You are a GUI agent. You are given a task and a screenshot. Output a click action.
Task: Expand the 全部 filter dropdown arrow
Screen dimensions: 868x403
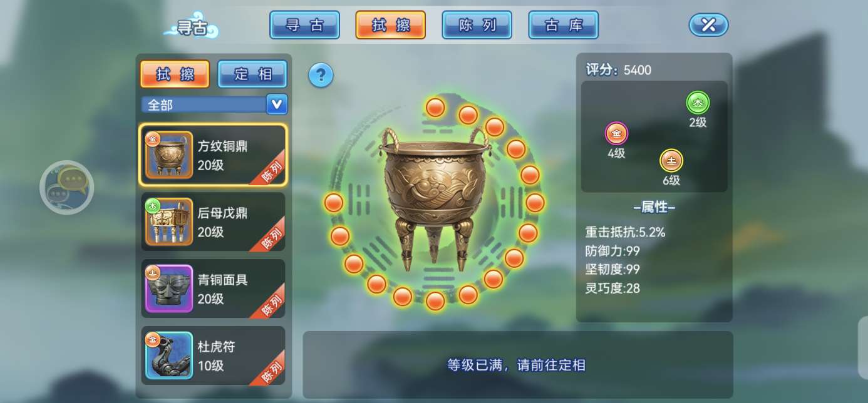pyautogui.click(x=277, y=105)
